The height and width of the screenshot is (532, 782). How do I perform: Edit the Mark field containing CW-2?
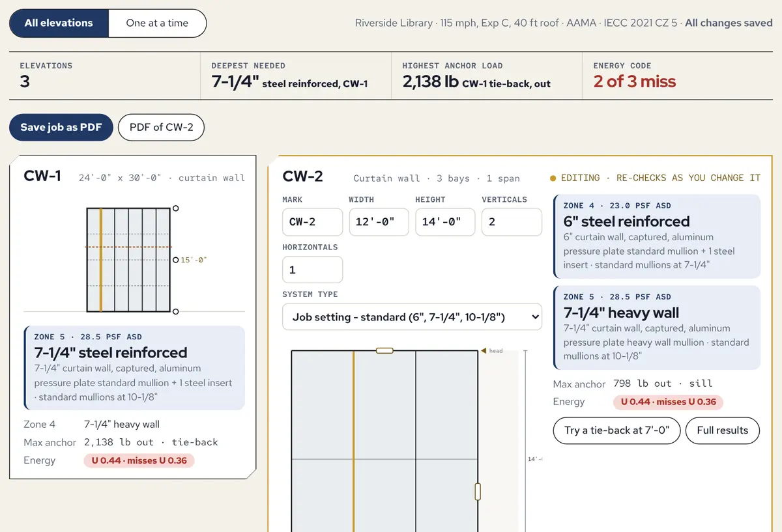click(313, 222)
